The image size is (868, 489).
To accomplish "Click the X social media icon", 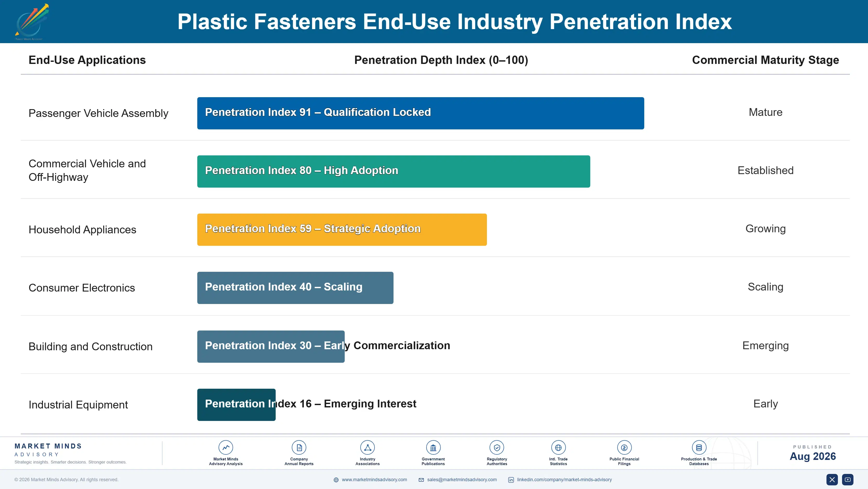I will pos(832,480).
